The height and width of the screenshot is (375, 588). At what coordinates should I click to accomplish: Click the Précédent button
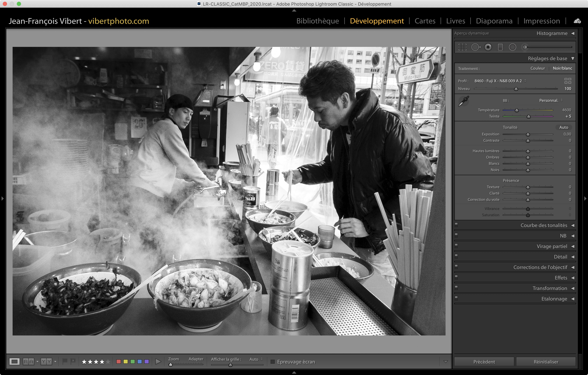coord(484,362)
